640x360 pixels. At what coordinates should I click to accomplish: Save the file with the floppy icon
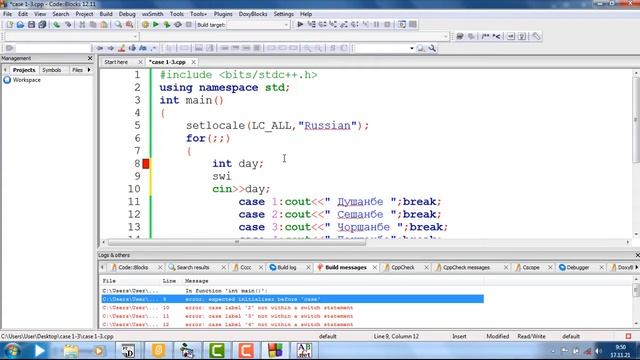tap(31, 25)
